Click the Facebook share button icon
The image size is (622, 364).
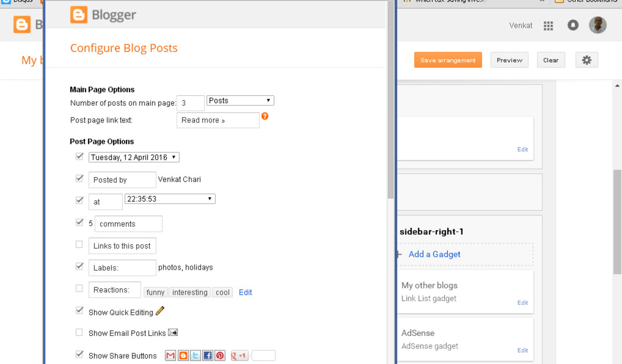[207, 355]
